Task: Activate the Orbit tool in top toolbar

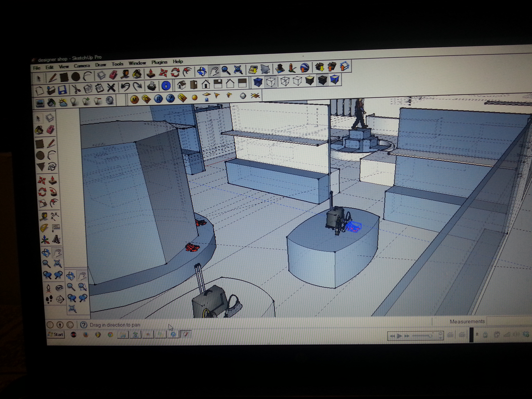Action: coord(202,71)
